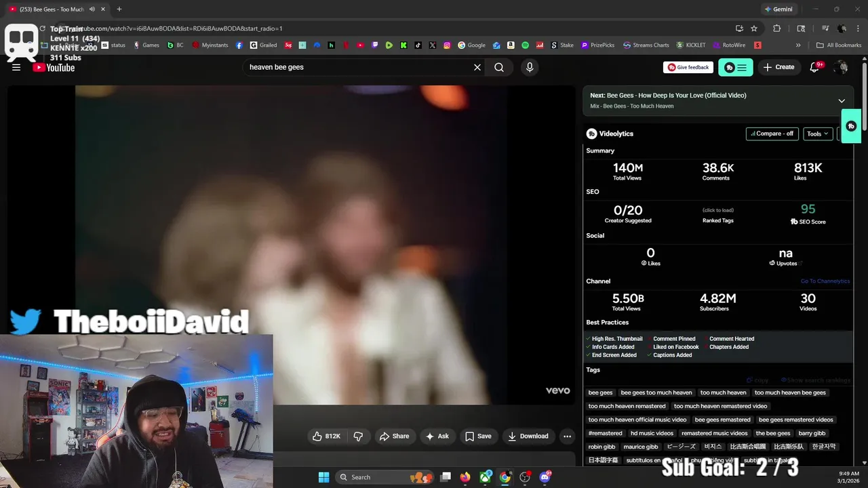Select 'hd music videos' tag

coord(652,433)
